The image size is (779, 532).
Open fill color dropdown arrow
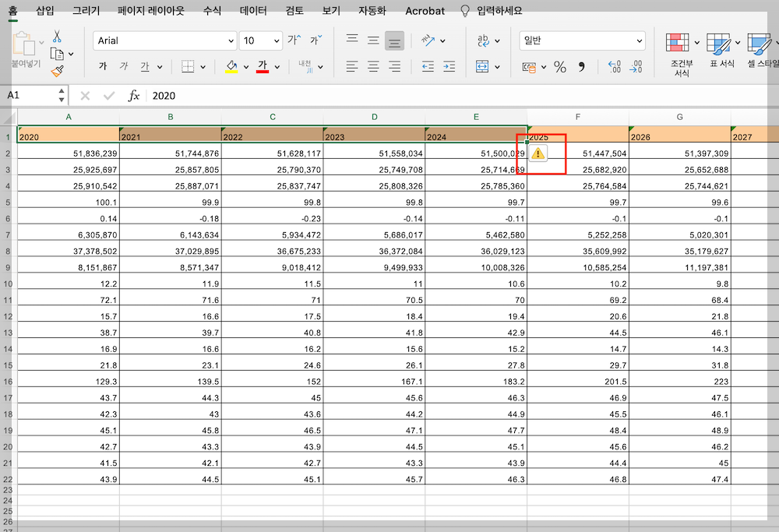tap(246, 66)
